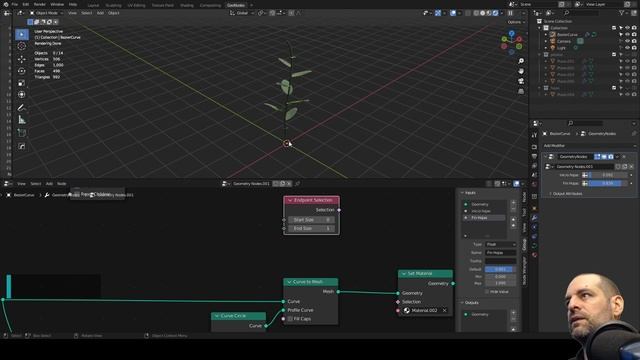The height and width of the screenshot is (360, 640).
Task: Expand the Add Modifier dropdown
Action: (589, 146)
